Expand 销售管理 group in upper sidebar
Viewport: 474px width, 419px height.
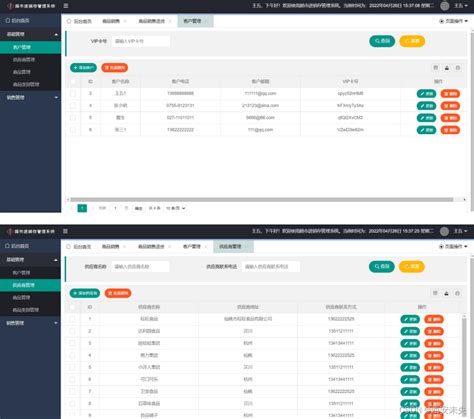pos(30,97)
